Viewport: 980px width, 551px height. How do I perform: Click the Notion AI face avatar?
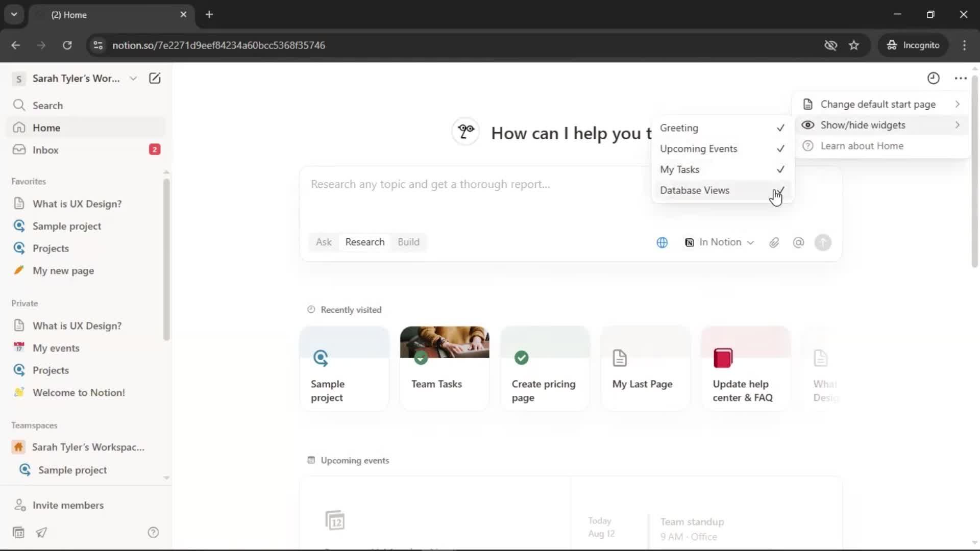click(x=465, y=132)
